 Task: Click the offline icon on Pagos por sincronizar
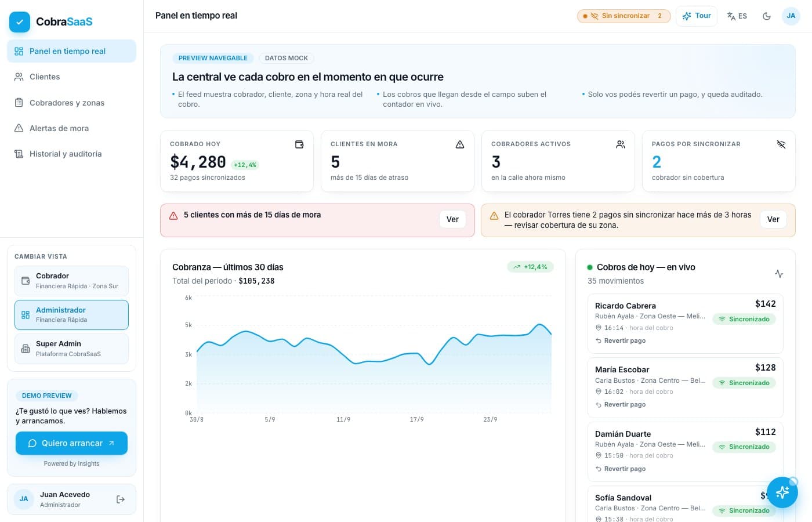pyautogui.click(x=781, y=144)
